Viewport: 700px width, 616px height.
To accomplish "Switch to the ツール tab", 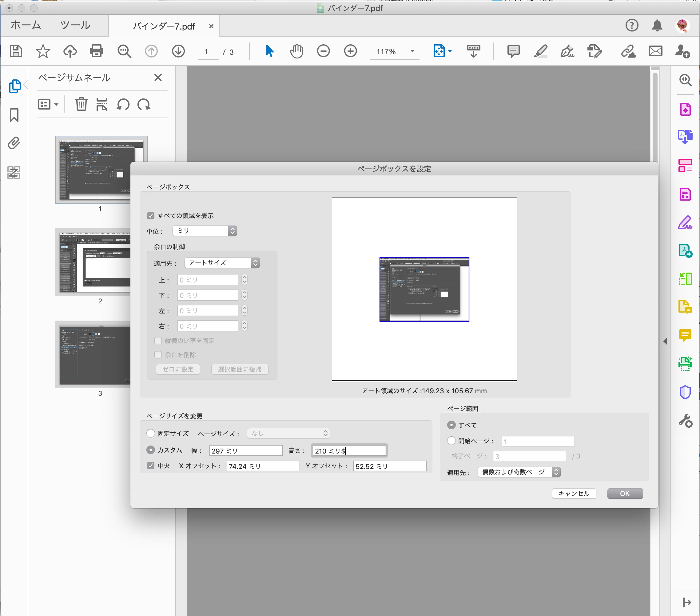I will 75,25.
